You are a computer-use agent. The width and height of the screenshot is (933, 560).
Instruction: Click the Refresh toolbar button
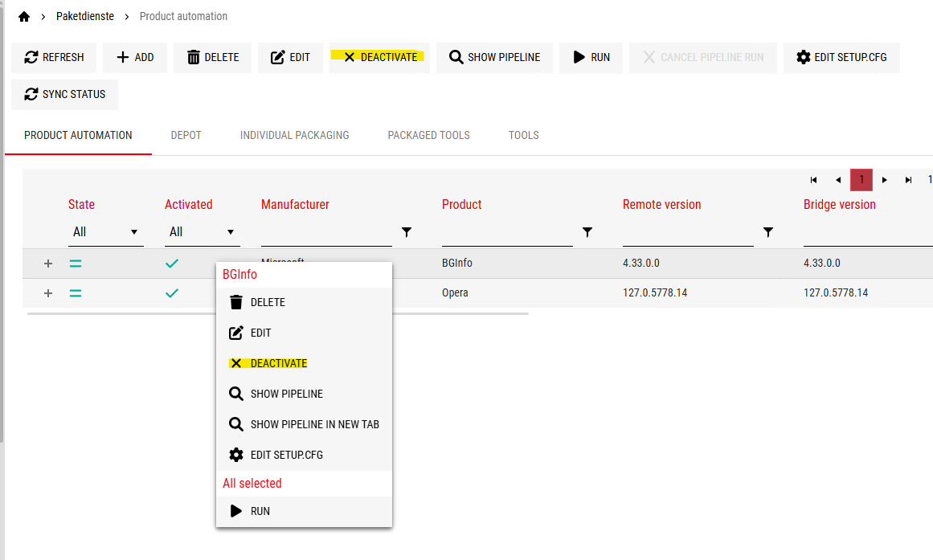54,58
